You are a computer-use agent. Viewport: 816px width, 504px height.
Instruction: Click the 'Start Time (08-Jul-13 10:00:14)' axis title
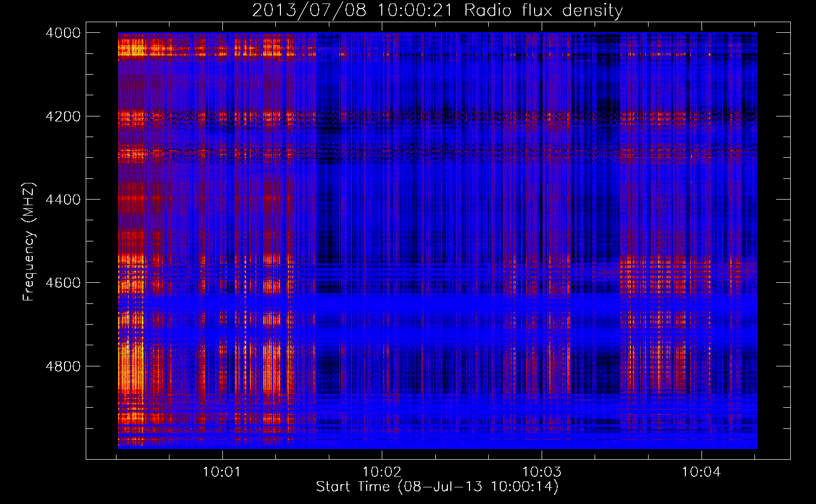(x=437, y=487)
